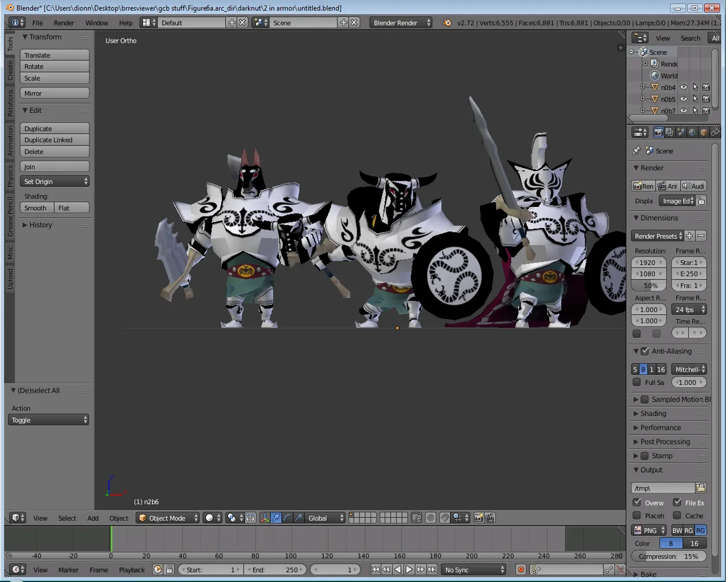
Task: Click the Rotate button
Action: [x=55, y=66]
